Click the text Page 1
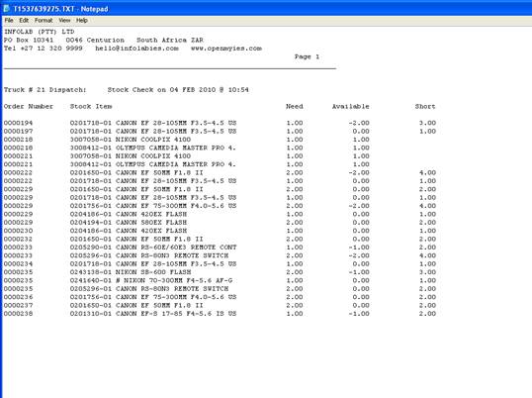Image resolution: width=532 pixels, height=398 pixels. (x=307, y=56)
